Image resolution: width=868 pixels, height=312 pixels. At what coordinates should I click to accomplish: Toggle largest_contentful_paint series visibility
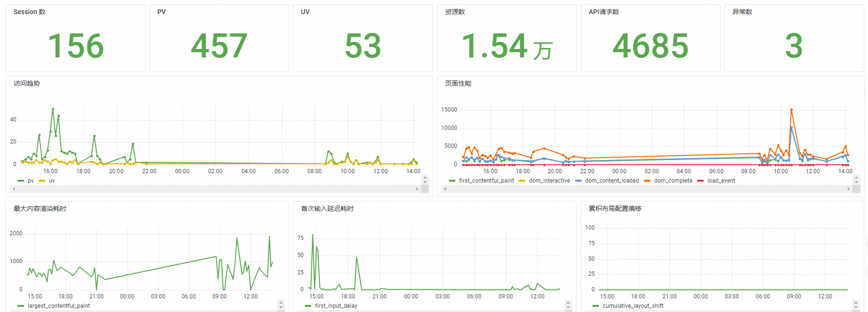(x=59, y=306)
